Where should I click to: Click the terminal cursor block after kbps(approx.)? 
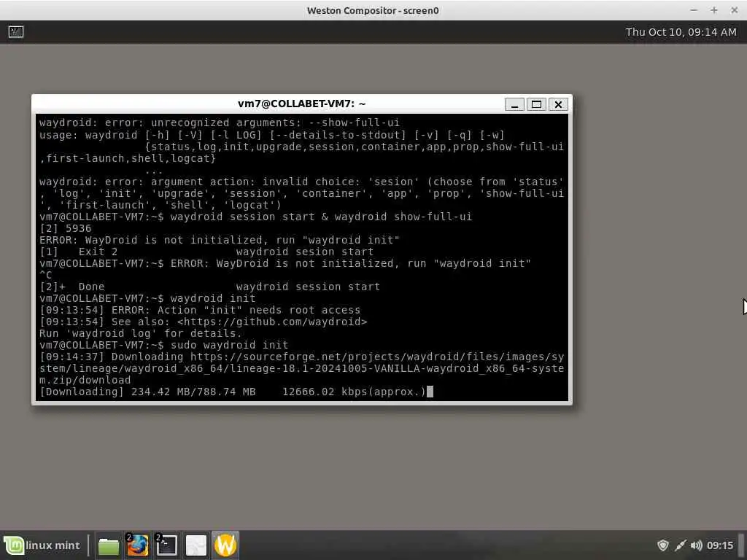point(430,392)
